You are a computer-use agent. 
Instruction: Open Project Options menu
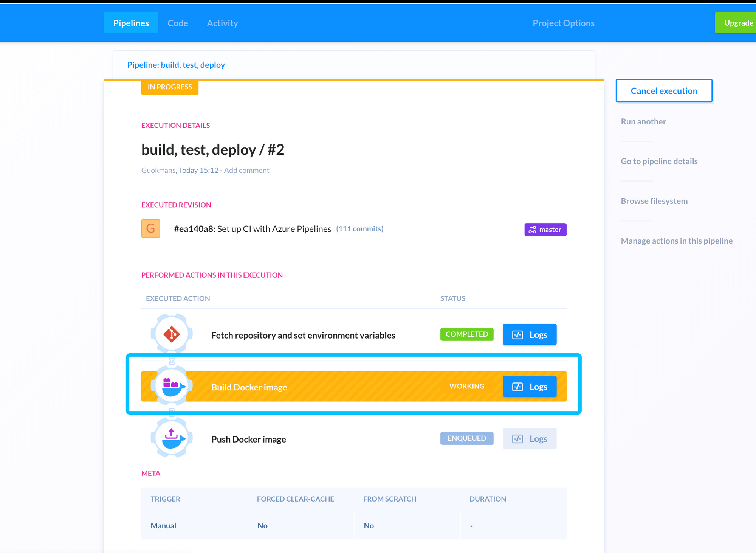tap(563, 23)
